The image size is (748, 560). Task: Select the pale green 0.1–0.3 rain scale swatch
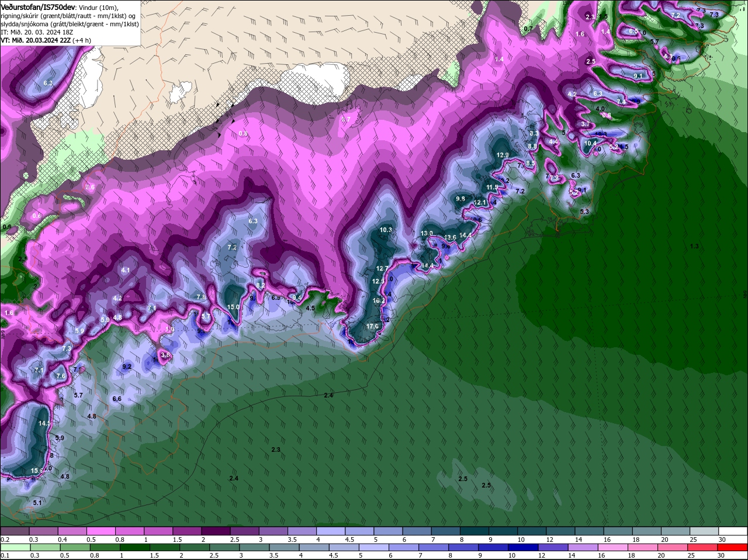point(15,547)
